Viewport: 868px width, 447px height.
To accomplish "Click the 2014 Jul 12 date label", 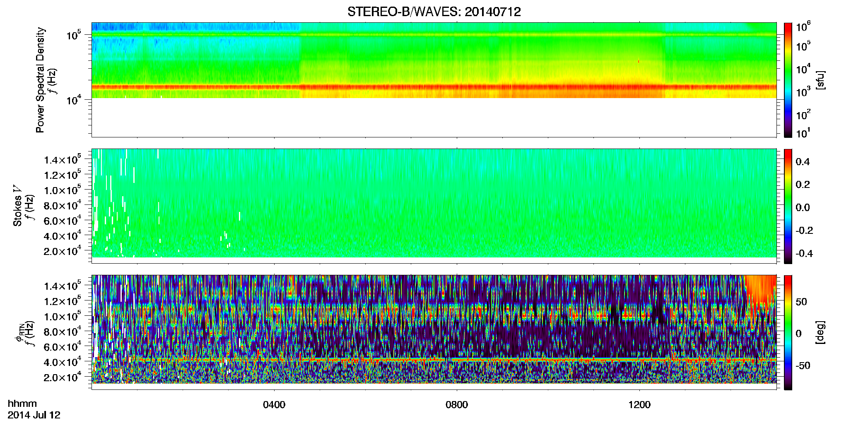I will [x=34, y=415].
